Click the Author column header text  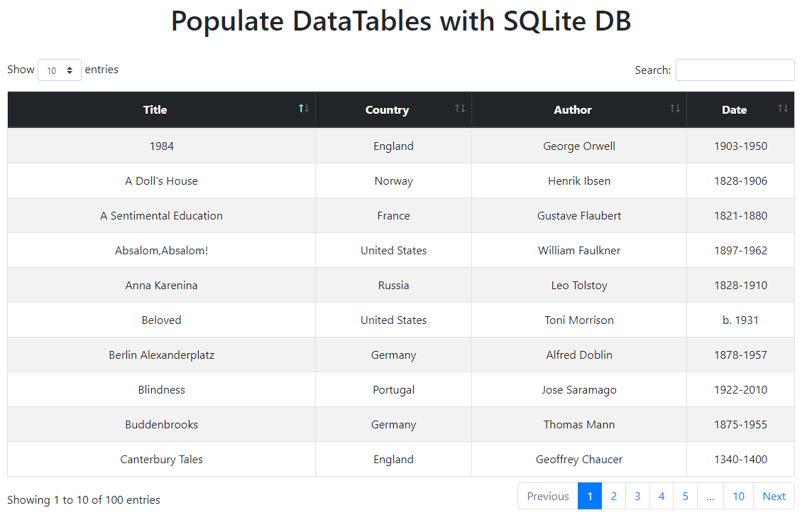572,110
